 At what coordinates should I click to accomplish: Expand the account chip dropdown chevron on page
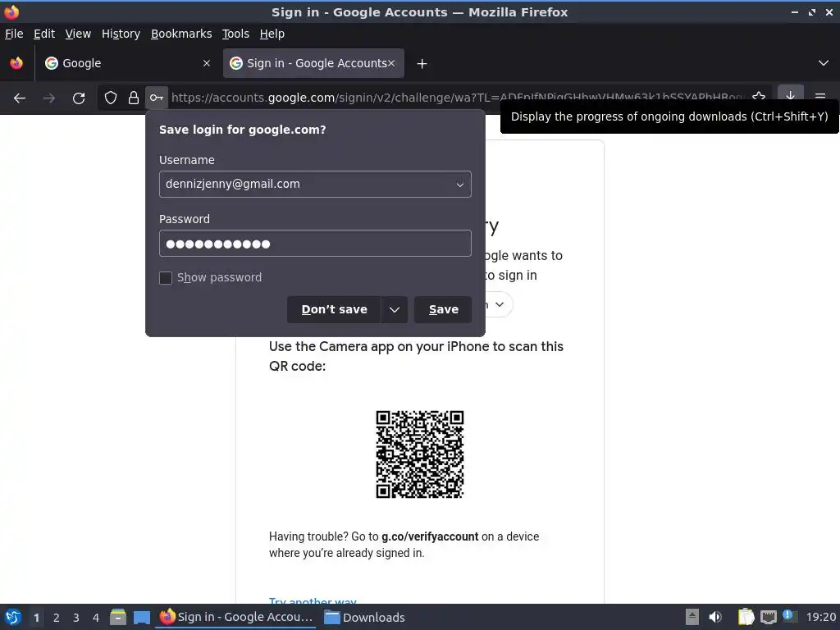(500, 304)
